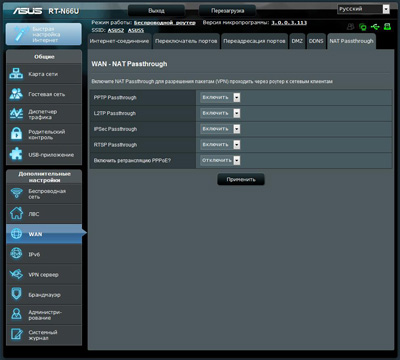Open L2TP Passthrough dropdown

(x=220, y=113)
